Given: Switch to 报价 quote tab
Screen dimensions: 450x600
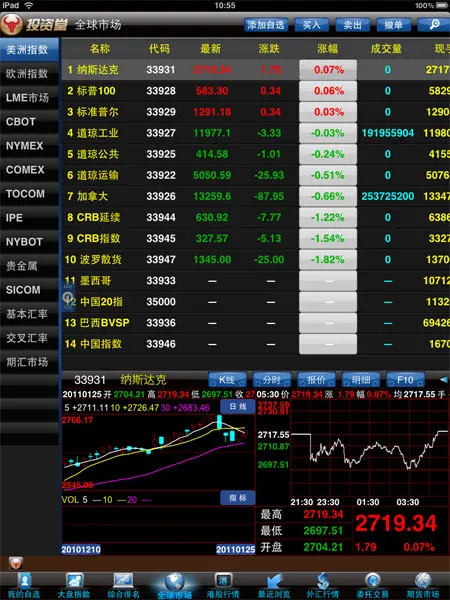Looking at the screenshot, I should [316, 380].
